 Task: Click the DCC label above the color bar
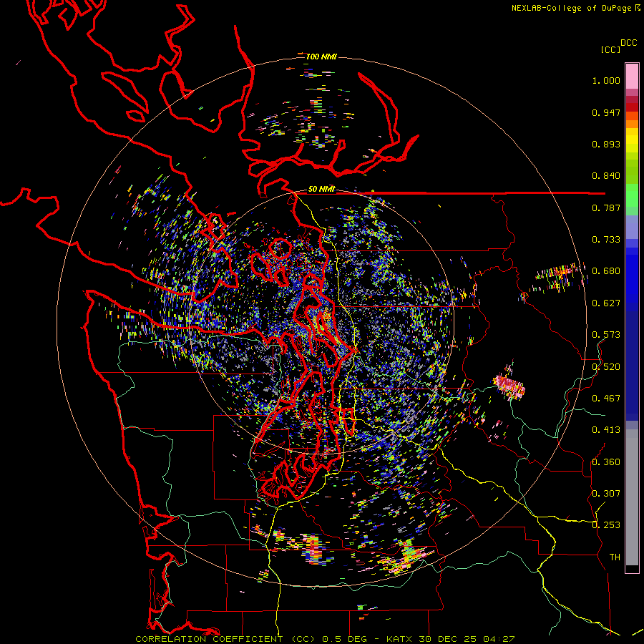[x=628, y=43]
